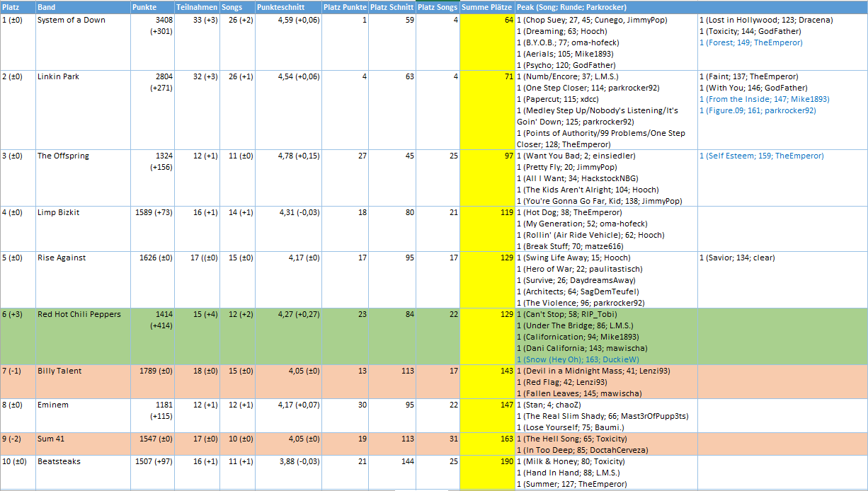Click '1 (Figure.09; 161; parkrocker92)' entry
This screenshot has width=868, height=491.
click(757, 110)
